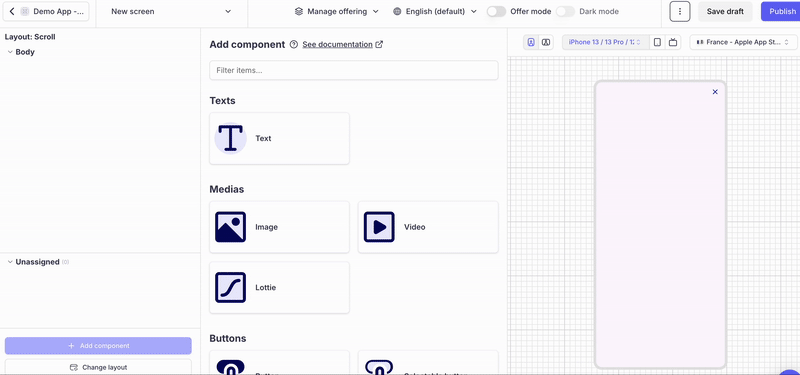Click the Demo App icon
Image resolution: width=800 pixels, height=375 pixels.
coord(24,11)
